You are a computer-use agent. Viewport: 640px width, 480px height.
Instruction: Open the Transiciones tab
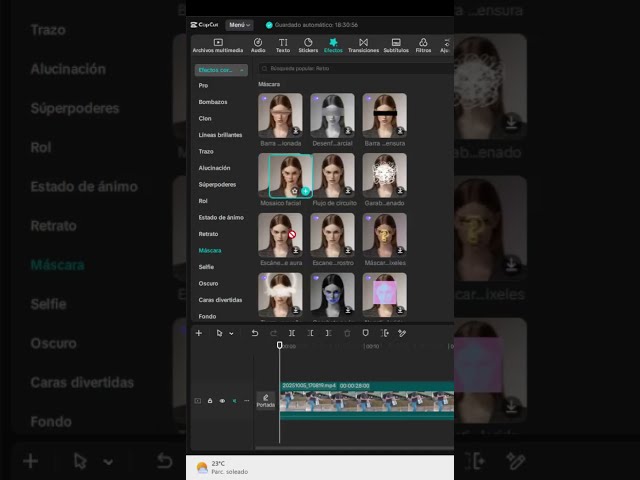tap(363, 45)
